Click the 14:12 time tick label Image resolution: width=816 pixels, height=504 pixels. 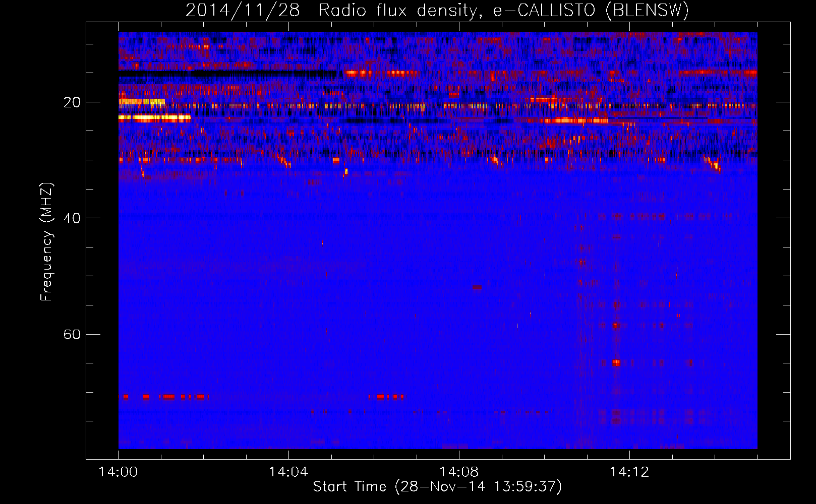[x=629, y=472]
